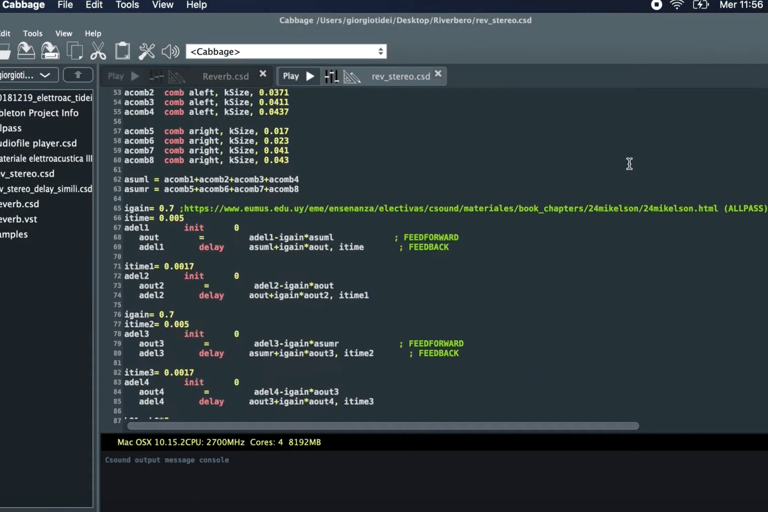Switch to the Reverb.csd tab
The image size is (768, 512).
click(x=225, y=76)
